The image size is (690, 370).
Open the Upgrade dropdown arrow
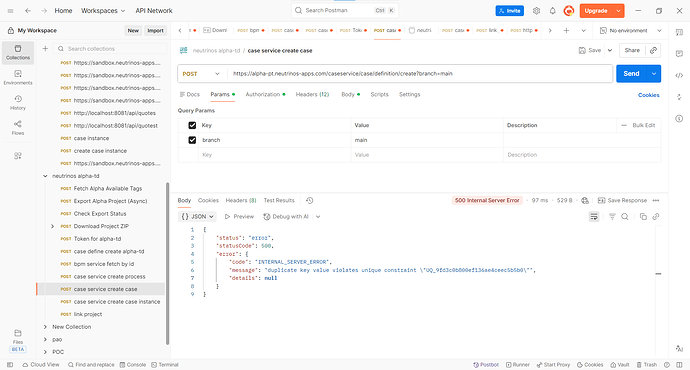pos(618,11)
